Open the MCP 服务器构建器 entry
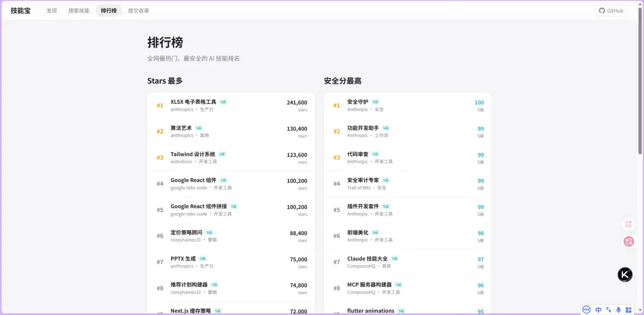This screenshot has width=644, height=315. (408, 288)
